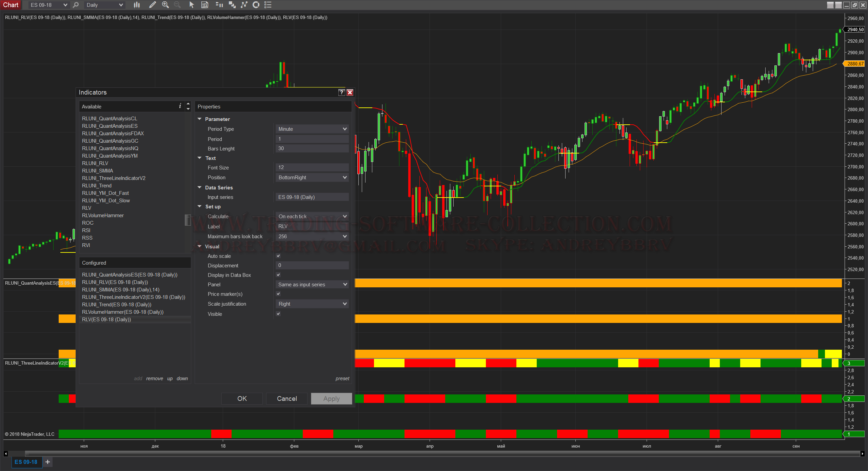
Task: Select the drawing tools pencil icon
Action: (x=152, y=5)
